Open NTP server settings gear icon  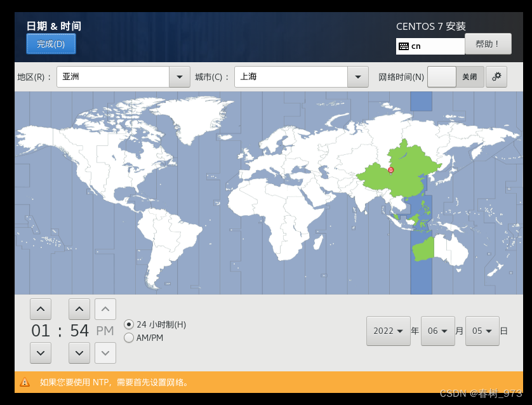(x=496, y=77)
